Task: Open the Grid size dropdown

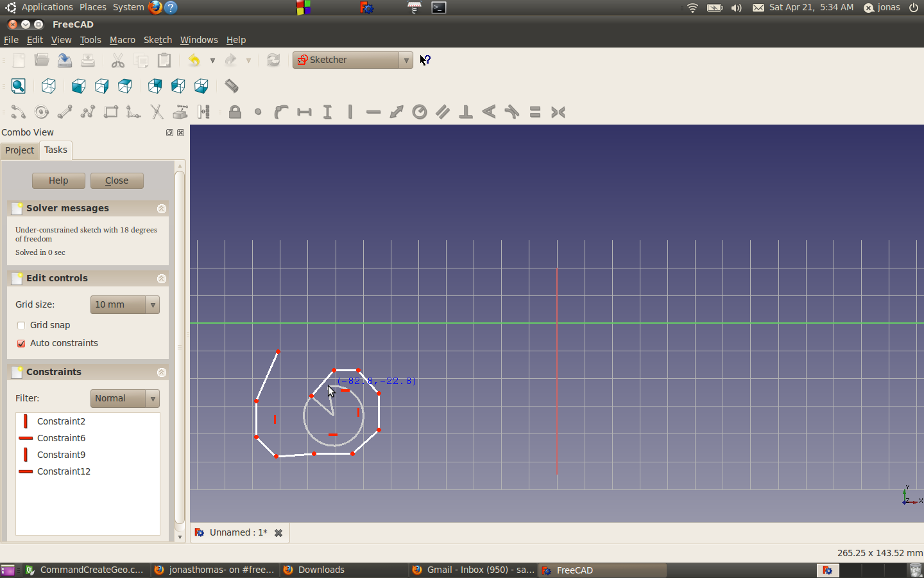Action: [x=125, y=305]
